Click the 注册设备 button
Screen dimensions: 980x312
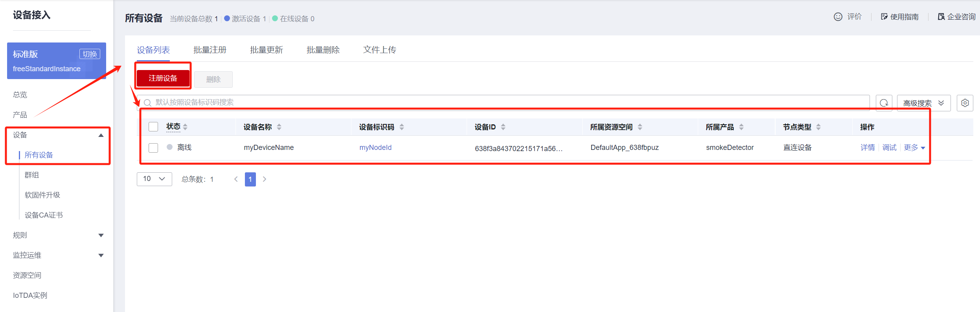pyautogui.click(x=163, y=78)
